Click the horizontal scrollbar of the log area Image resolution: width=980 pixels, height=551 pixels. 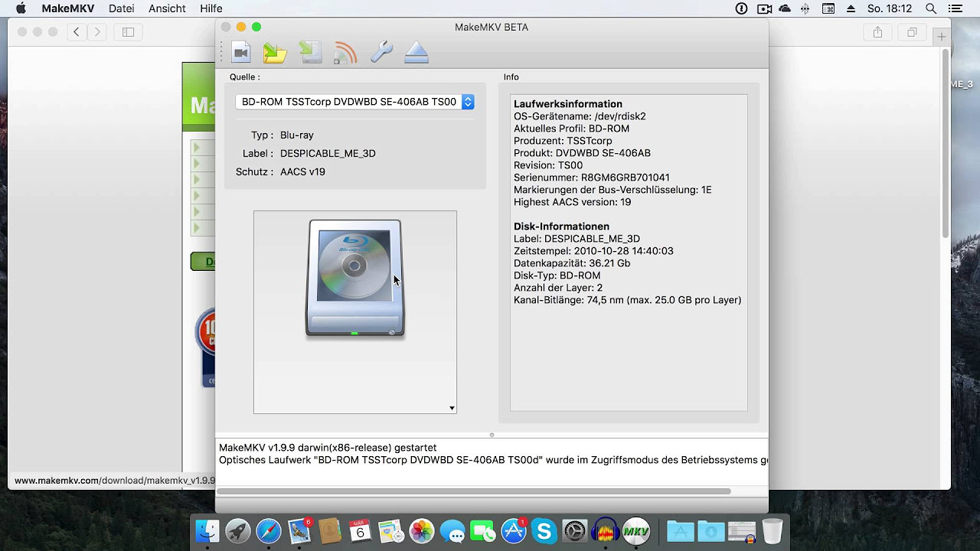[474, 491]
